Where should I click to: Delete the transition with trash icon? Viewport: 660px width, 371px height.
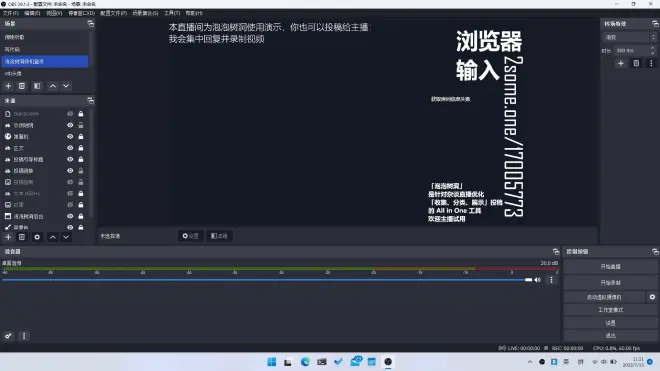click(636, 64)
